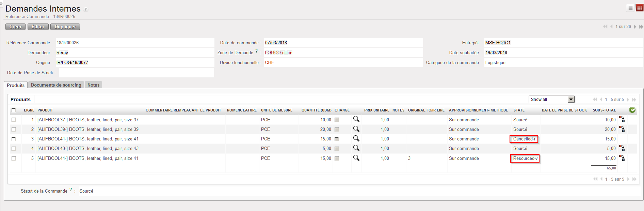Toggle the Changé checkbox on line 1
This screenshot has width=644, height=211.
click(337, 120)
